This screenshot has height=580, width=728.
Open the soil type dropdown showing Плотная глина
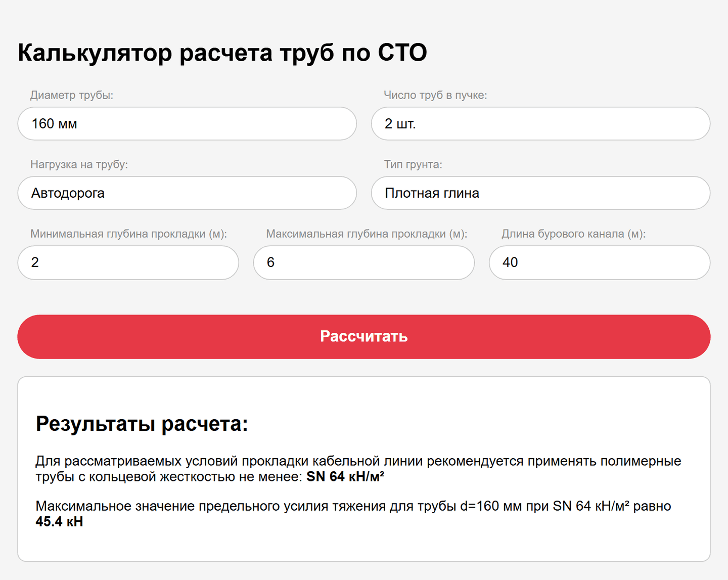point(540,193)
